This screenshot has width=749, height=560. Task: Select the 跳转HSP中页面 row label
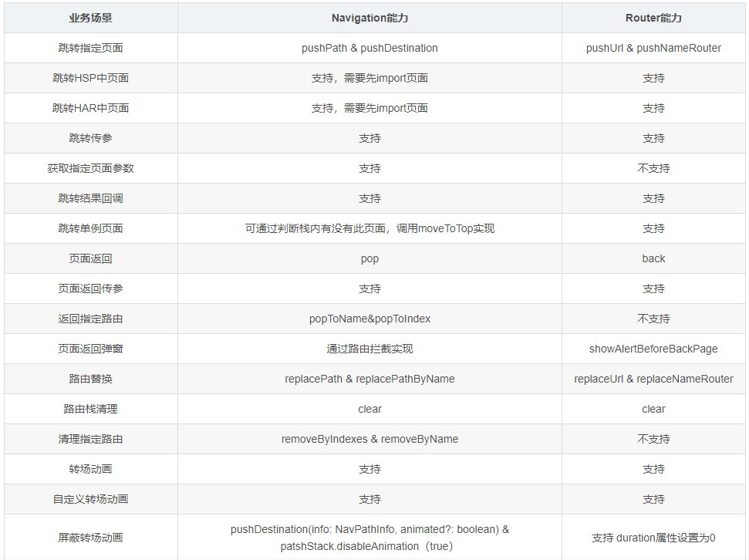pyautogui.click(x=91, y=78)
